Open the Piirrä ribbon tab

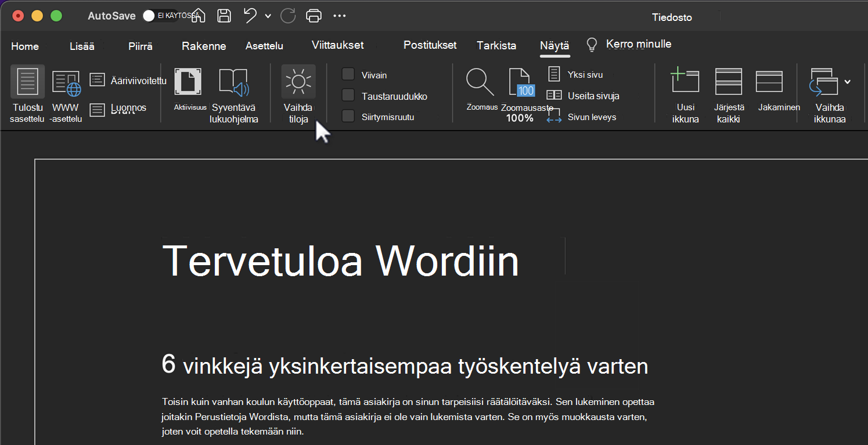[x=141, y=46]
